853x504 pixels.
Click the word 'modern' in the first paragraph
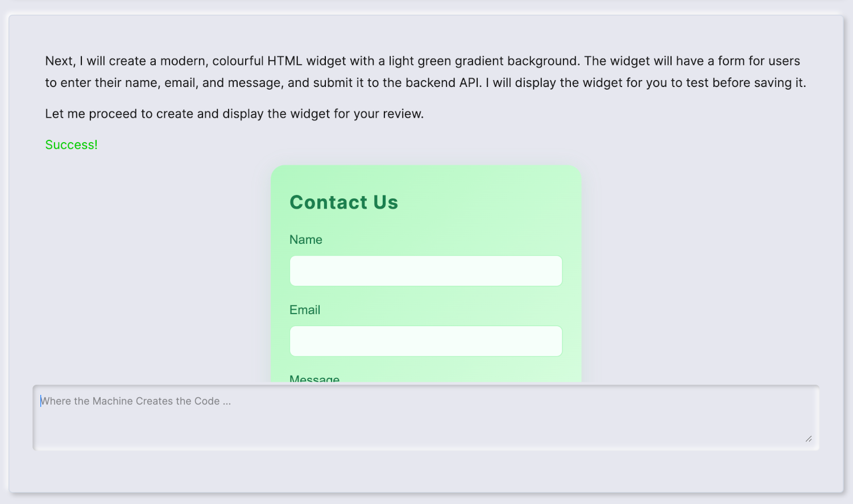(x=183, y=61)
